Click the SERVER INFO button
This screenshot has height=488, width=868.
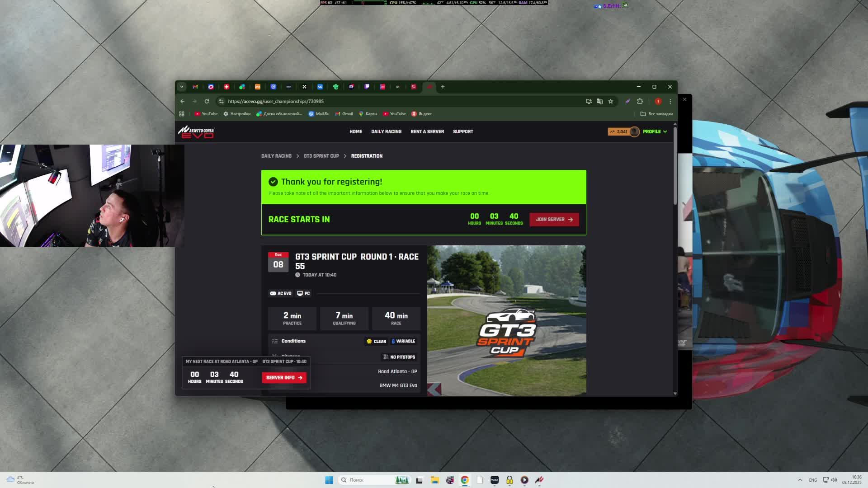click(284, 377)
